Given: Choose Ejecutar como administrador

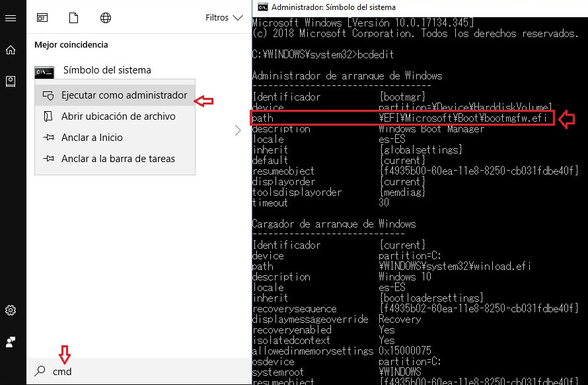Looking at the screenshot, I should pyautogui.click(x=115, y=95).
